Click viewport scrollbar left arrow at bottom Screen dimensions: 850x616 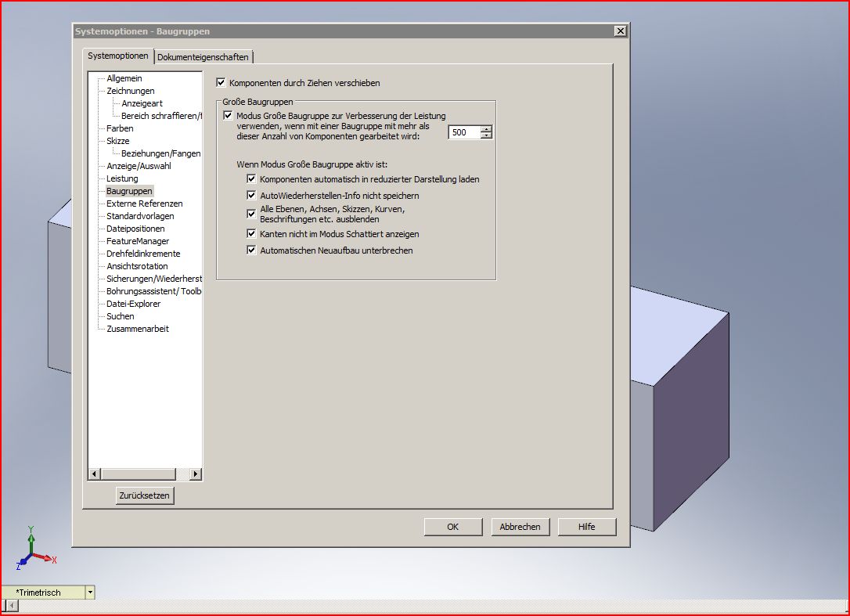pyautogui.click(x=10, y=606)
